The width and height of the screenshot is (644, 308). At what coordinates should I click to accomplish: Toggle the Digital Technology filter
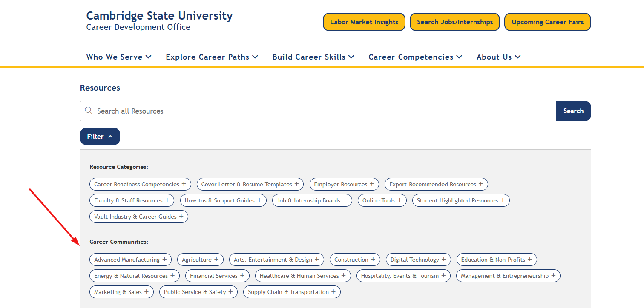417,260
